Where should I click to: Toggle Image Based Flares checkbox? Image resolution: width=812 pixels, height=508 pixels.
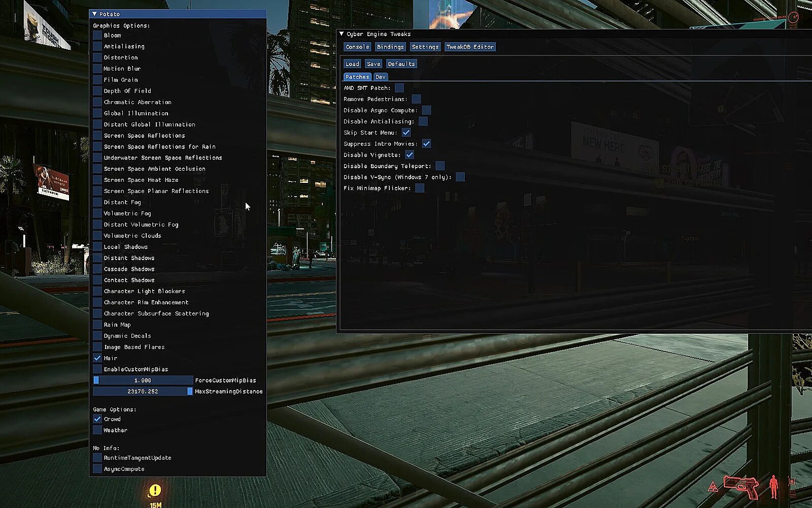coord(97,347)
